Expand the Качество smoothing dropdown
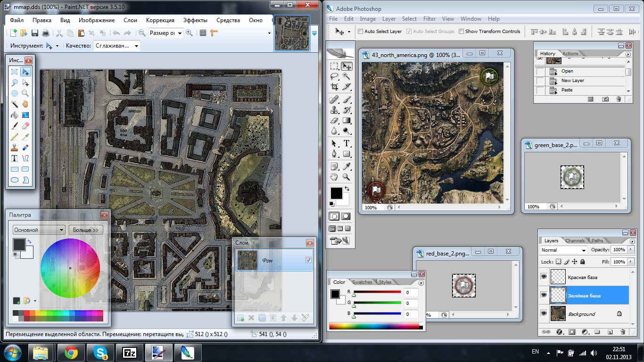The image size is (644, 362). (x=117, y=46)
